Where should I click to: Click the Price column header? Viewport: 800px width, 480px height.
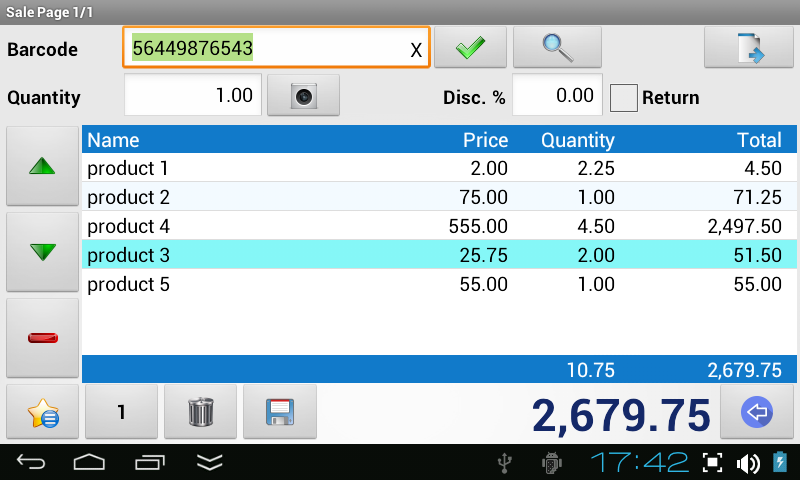[x=485, y=140]
